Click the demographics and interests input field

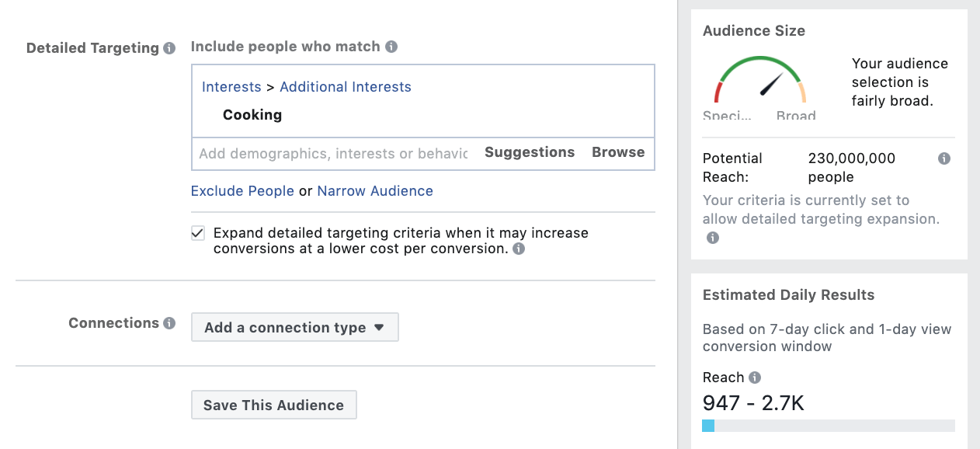tap(334, 153)
